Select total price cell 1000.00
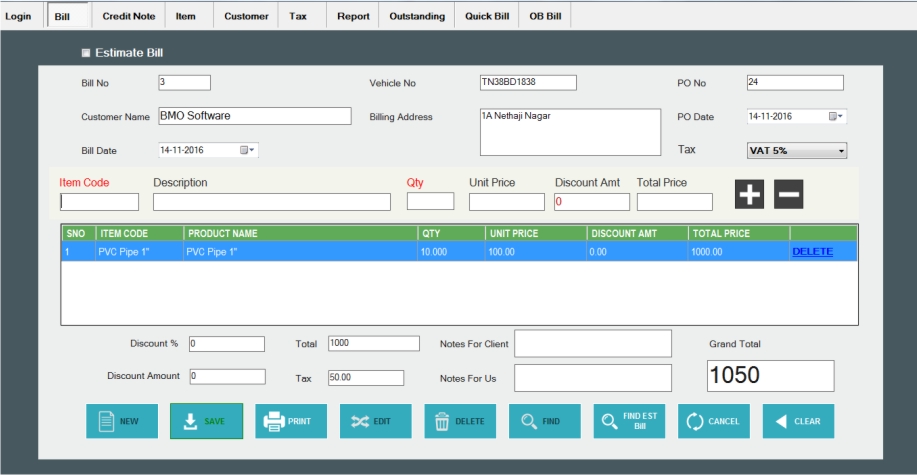The width and height of the screenshot is (917, 475). tap(739, 252)
